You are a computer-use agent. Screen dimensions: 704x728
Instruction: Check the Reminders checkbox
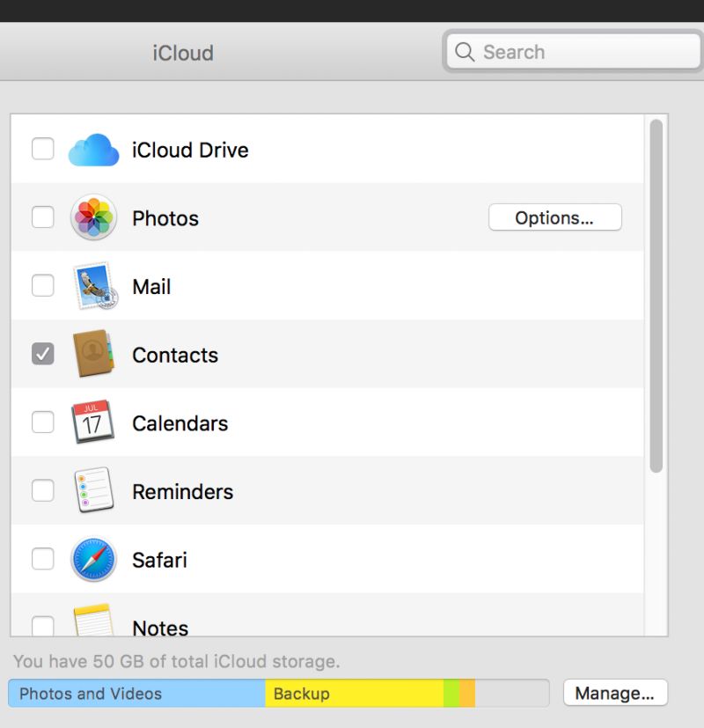pyautogui.click(x=43, y=490)
